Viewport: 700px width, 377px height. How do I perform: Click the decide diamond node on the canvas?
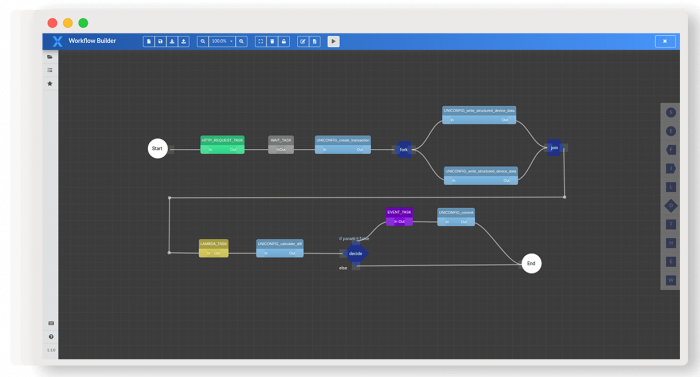pos(356,254)
